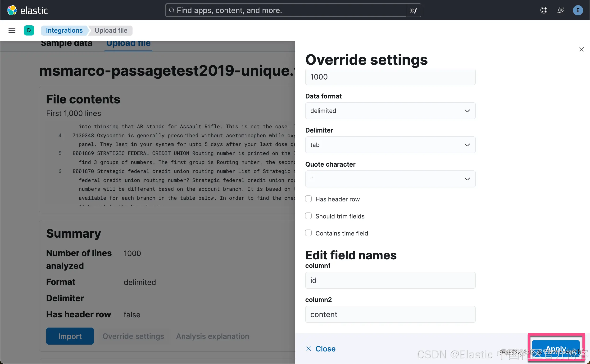Open the Data format dropdown
Image resolution: width=590 pixels, height=364 pixels.
390,111
